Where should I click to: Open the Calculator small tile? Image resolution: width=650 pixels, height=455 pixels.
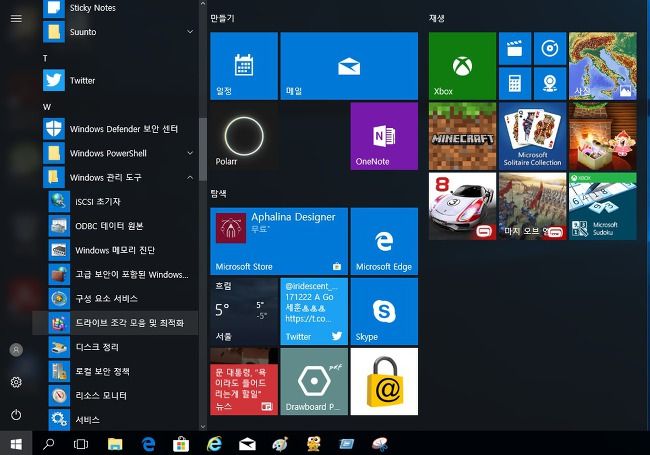click(x=515, y=84)
